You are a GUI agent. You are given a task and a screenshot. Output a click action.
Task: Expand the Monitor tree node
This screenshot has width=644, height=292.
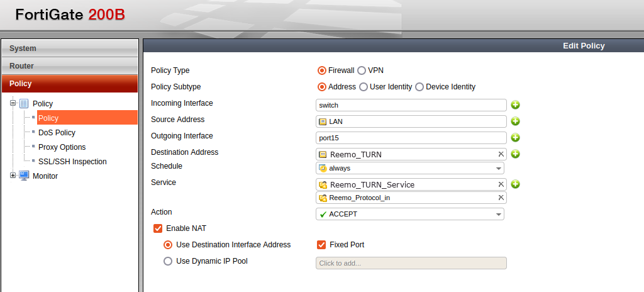(x=13, y=176)
